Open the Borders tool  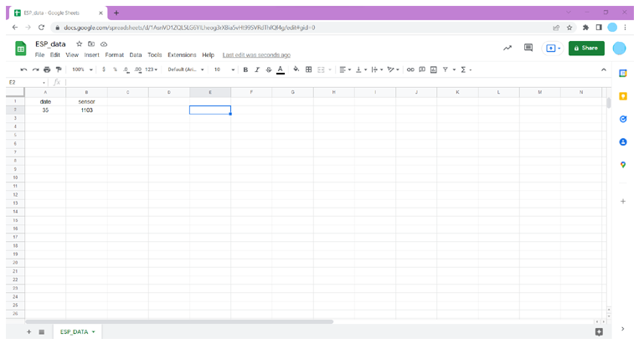(x=308, y=69)
